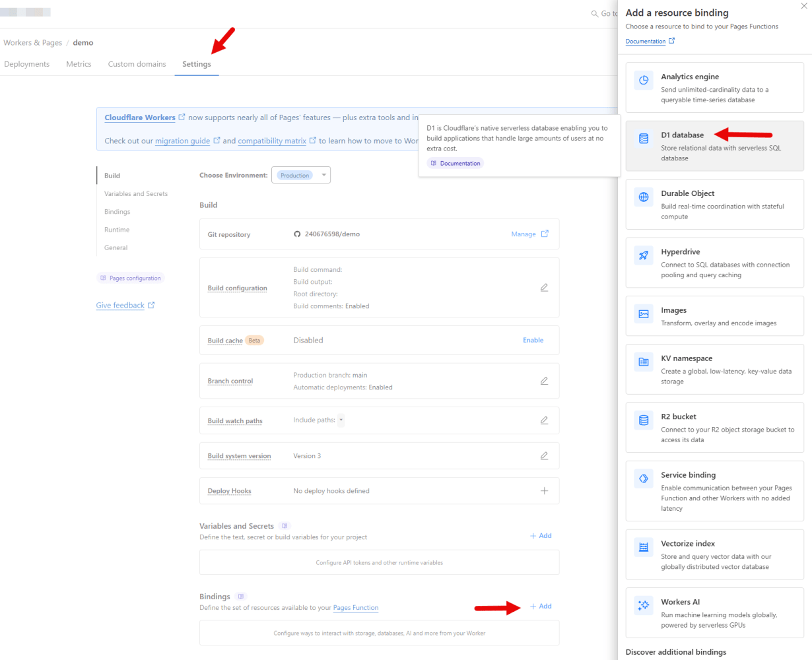This screenshot has height=660, width=812.
Task: Edit Build system version pencil icon
Action: coord(544,455)
